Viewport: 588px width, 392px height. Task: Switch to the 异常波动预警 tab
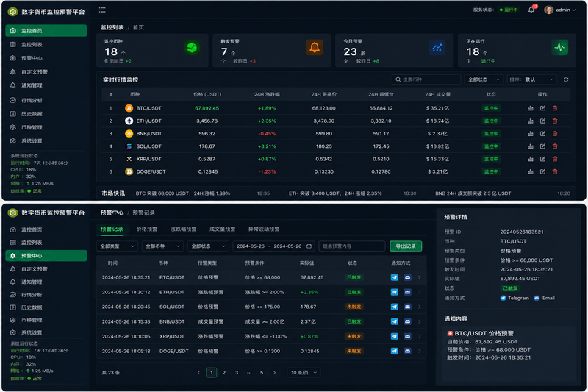tap(264, 229)
